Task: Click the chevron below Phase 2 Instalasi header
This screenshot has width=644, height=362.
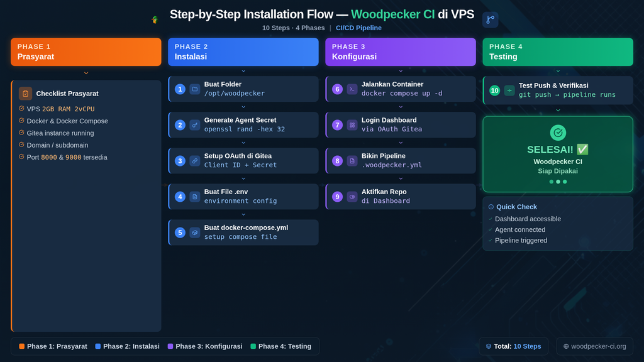Action: tap(243, 71)
